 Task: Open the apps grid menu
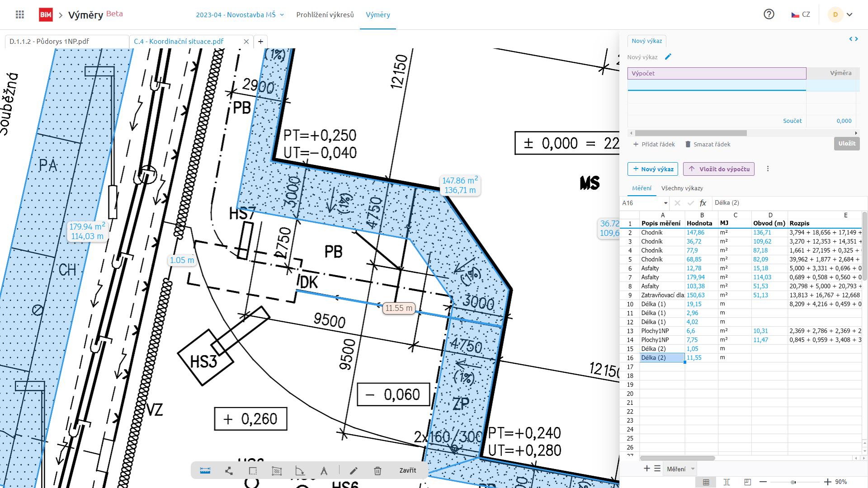(19, 14)
